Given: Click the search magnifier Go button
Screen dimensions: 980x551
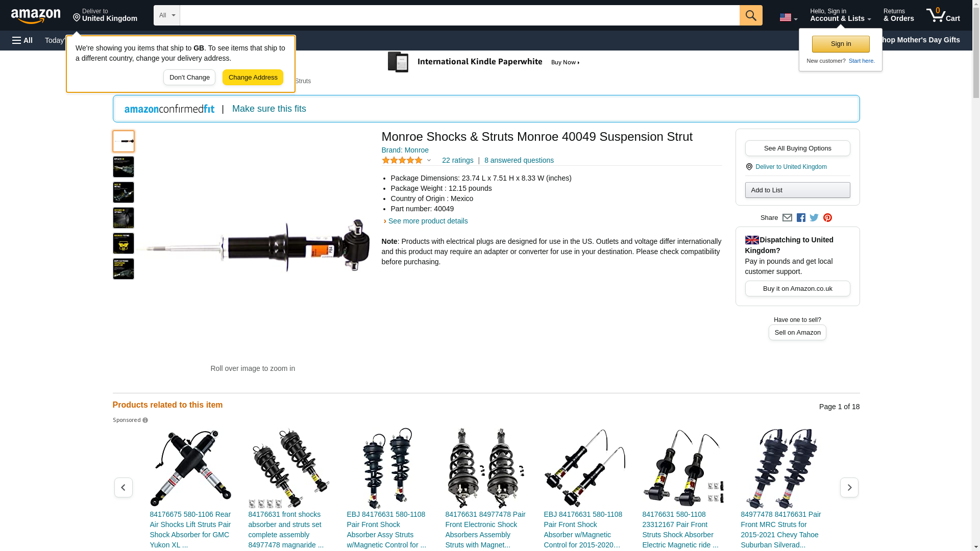Looking at the screenshot, I should coord(750,15).
